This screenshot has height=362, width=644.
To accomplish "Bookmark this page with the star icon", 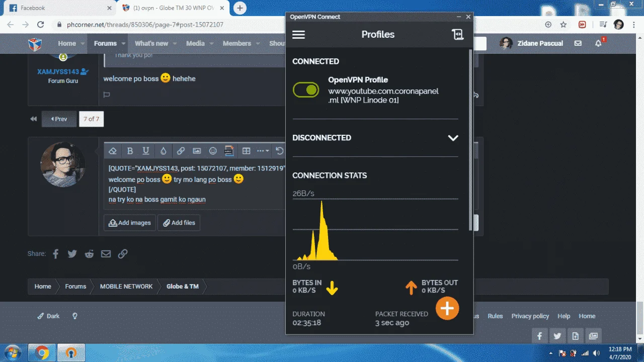I will [x=563, y=24].
